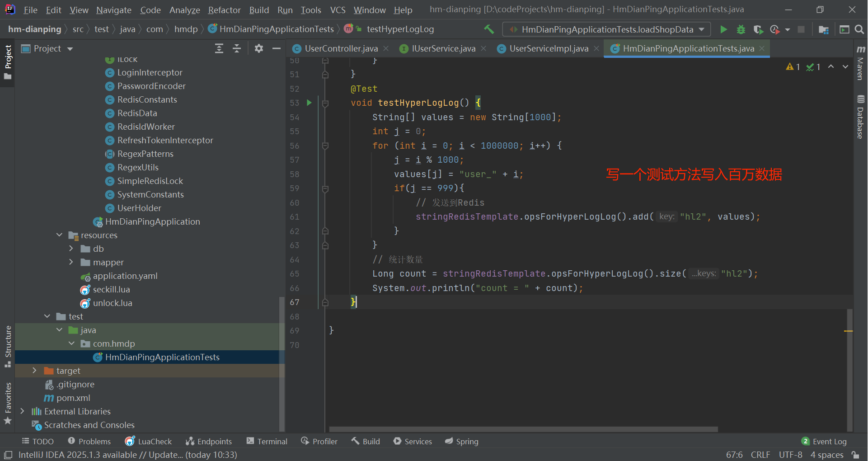Screen dimensions: 868x461
Task: Start debugging with the bug icon
Action: click(x=741, y=29)
